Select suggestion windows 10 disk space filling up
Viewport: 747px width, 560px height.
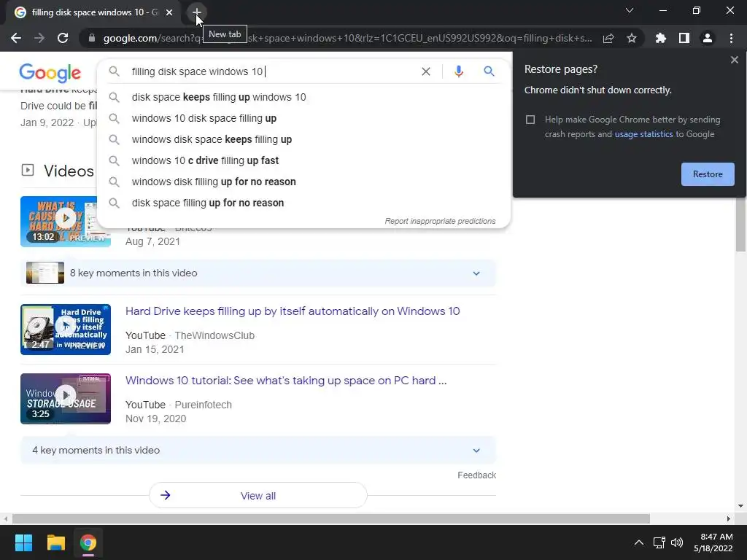tap(303, 118)
